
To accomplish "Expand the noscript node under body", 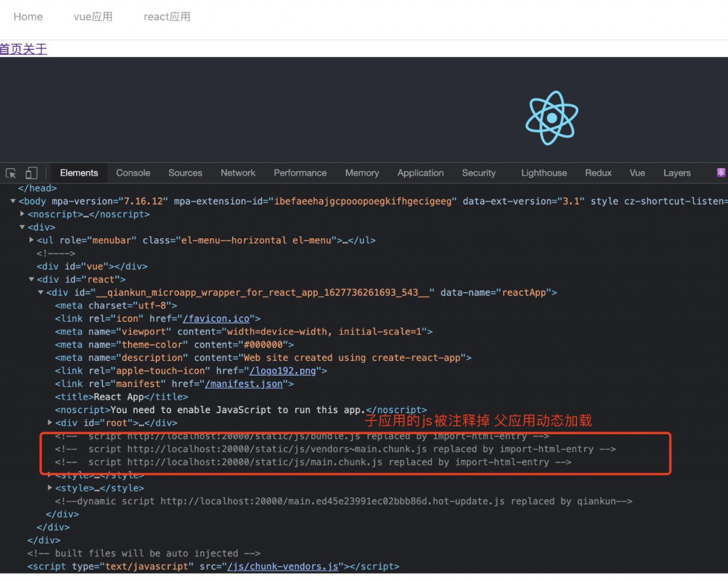I will [x=22, y=214].
